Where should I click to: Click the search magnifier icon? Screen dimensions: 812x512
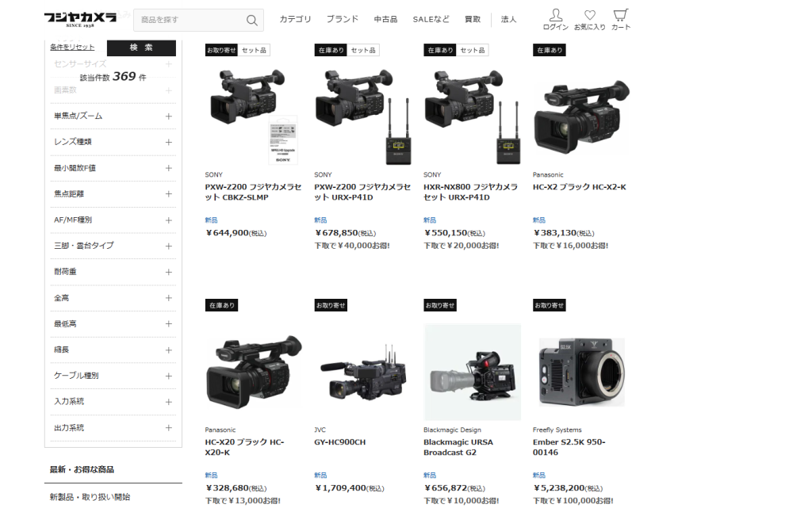(251, 20)
